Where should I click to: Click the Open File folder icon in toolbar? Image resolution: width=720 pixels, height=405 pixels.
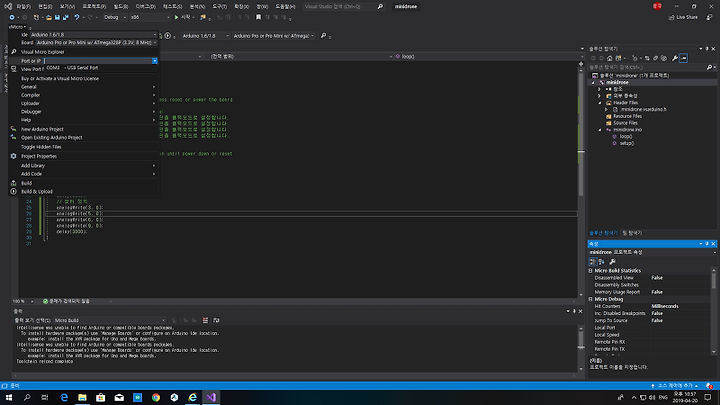(x=49, y=17)
